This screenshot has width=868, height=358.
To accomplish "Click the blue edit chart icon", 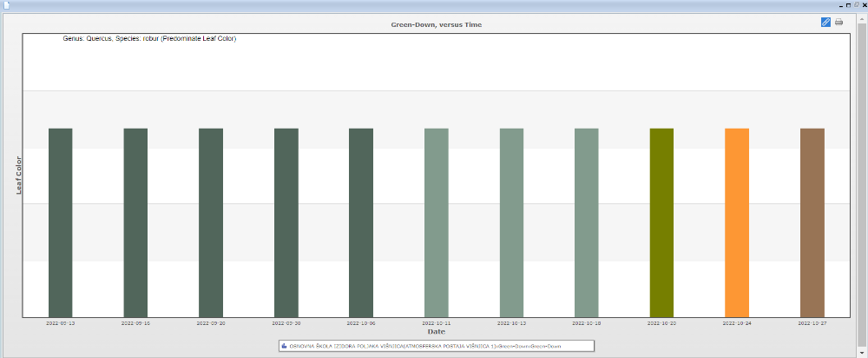I will (x=825, y=22).
